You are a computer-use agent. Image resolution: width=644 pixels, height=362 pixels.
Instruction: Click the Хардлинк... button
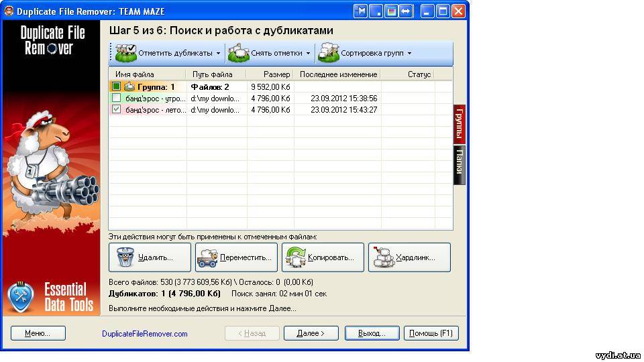pyautogui.click(x=409, y=257)
